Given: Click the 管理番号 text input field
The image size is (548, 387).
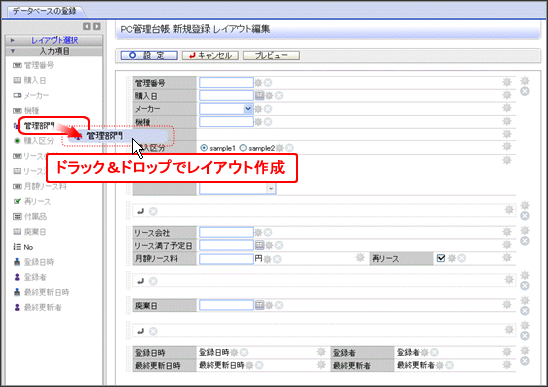Looking at the screenshot, I should click(x=226, y=83).
